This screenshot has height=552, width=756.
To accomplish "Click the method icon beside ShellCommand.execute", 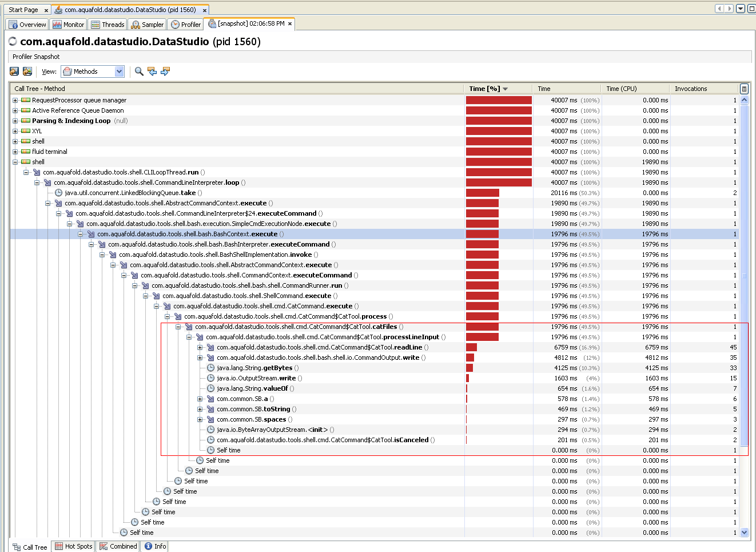I will coord(156,296).
